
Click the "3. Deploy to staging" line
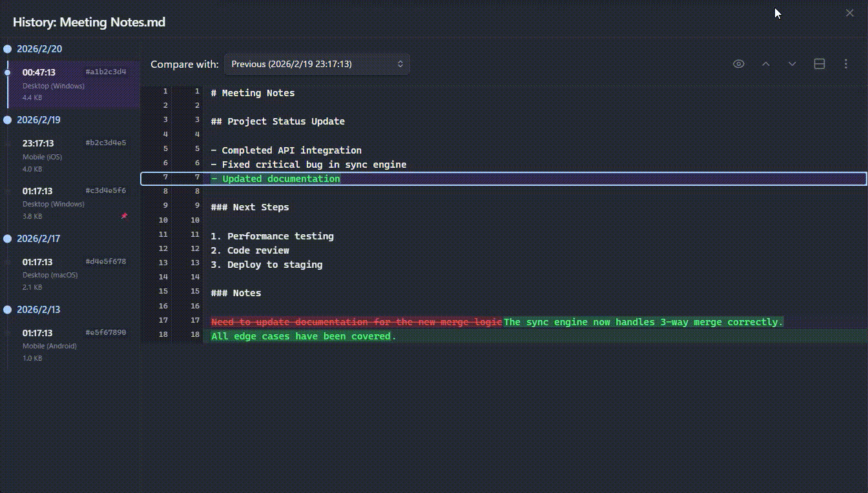coord(267,265)
